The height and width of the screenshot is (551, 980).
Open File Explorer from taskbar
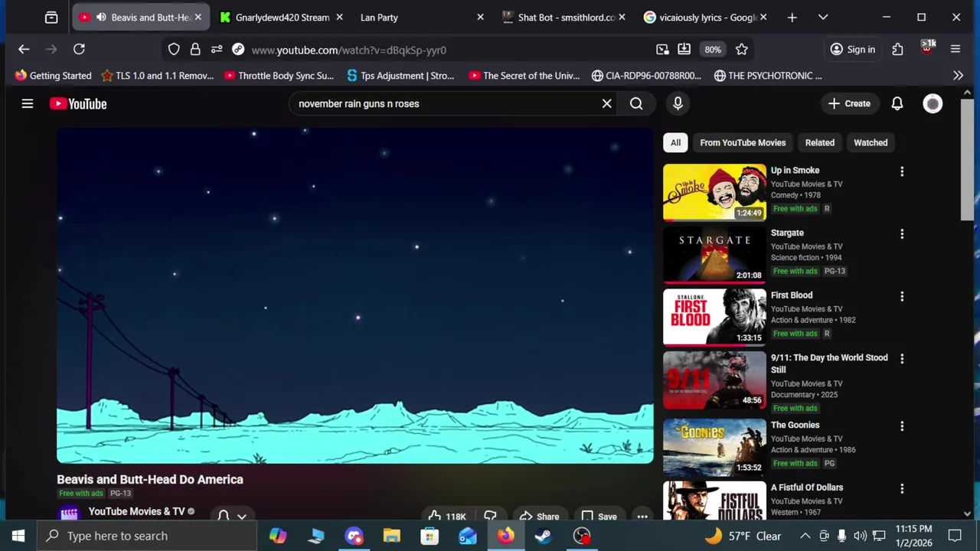(392, 536)
